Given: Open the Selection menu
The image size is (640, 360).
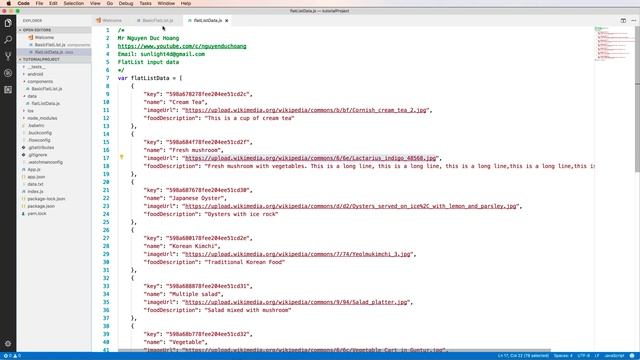Looking at the screenshot, I should pyautogui.click(x=73, y=3).
